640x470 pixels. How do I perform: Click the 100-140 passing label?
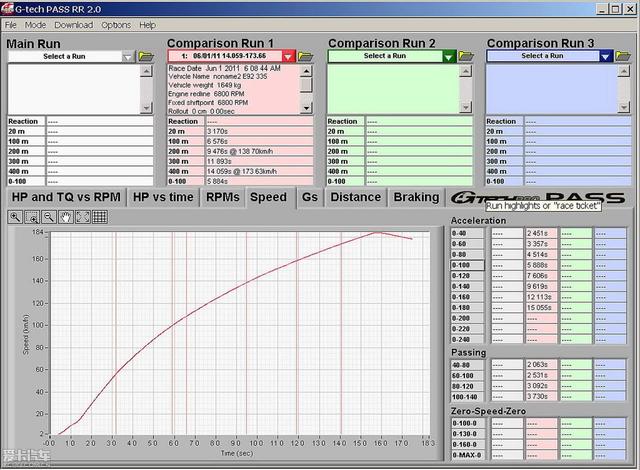coord(467,397)
